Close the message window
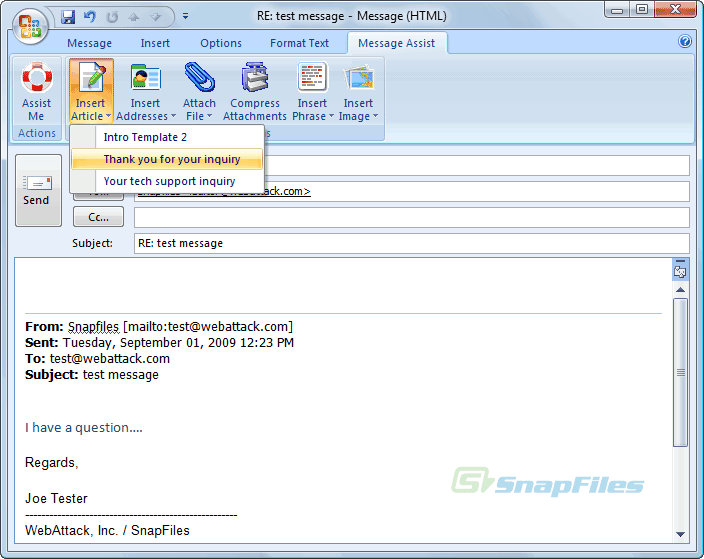 [x=675, y=9]
